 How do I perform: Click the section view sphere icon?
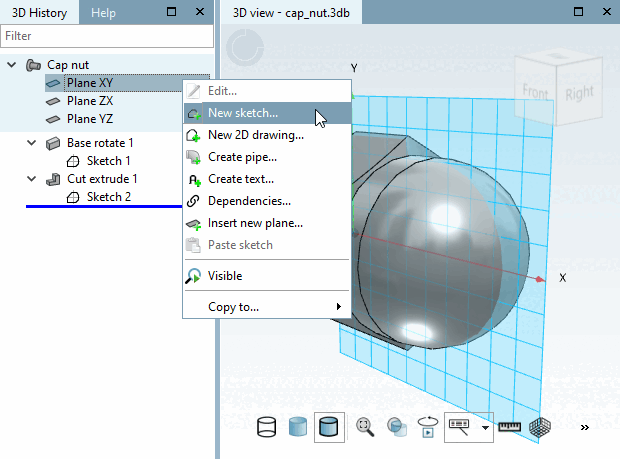(x=397, y=427)
